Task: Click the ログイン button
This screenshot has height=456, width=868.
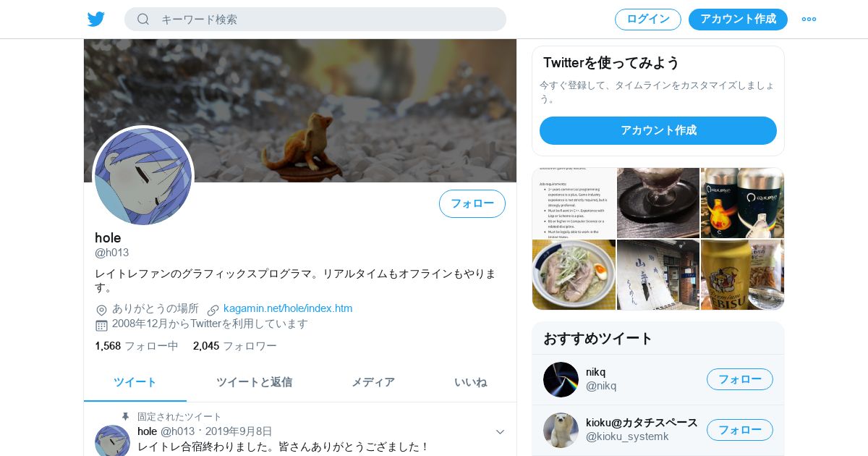Action: coord(648,20)
